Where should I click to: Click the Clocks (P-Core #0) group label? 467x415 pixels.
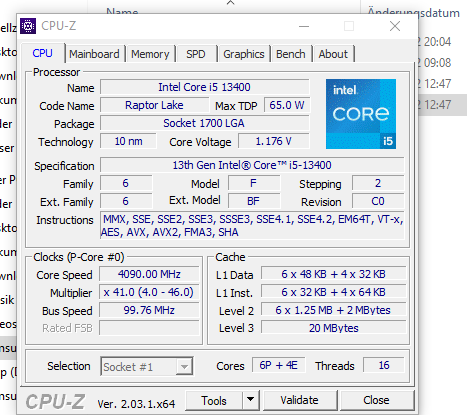pos(79,257)
